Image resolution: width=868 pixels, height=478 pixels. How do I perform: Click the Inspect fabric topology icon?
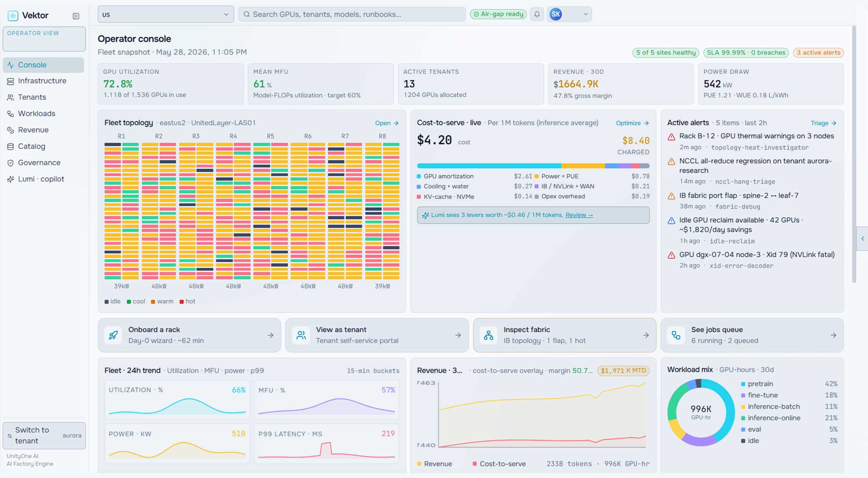[488, 335]
